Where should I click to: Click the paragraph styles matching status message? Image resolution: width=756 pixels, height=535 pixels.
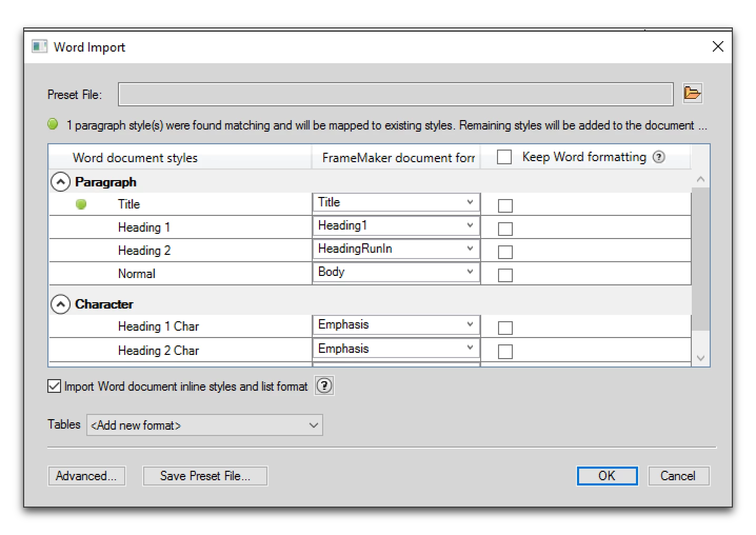pos(387,125)
